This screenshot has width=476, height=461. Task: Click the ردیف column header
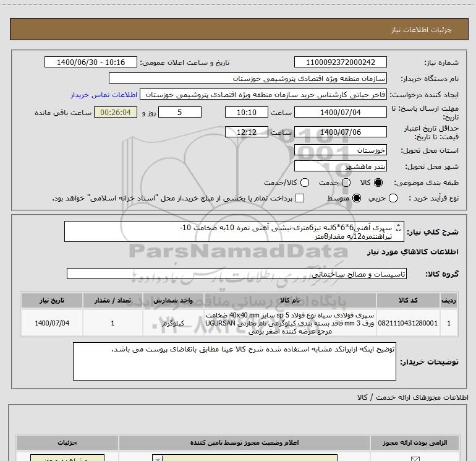(449, 300)
